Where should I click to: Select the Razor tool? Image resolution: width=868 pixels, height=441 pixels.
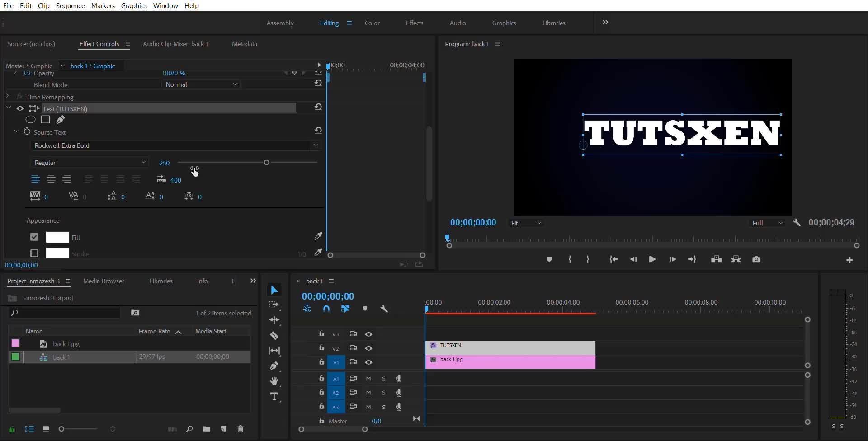pyautogui.click(x=274, y=336)
